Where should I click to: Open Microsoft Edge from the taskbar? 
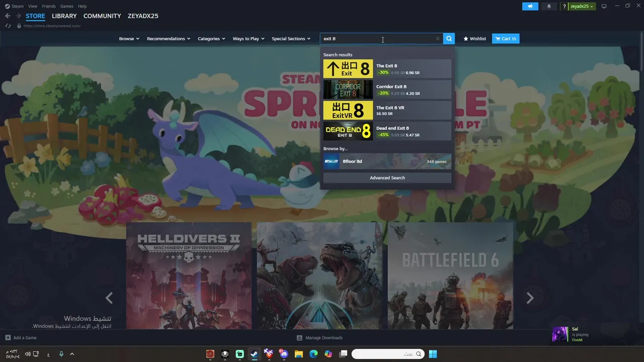(x=313, y=354)
